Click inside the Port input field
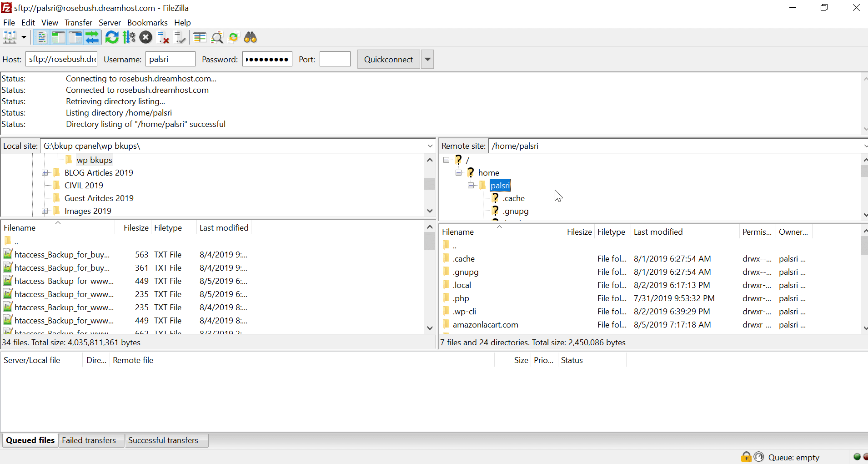Viewport: 868px width, 464px height. [335, 59]
